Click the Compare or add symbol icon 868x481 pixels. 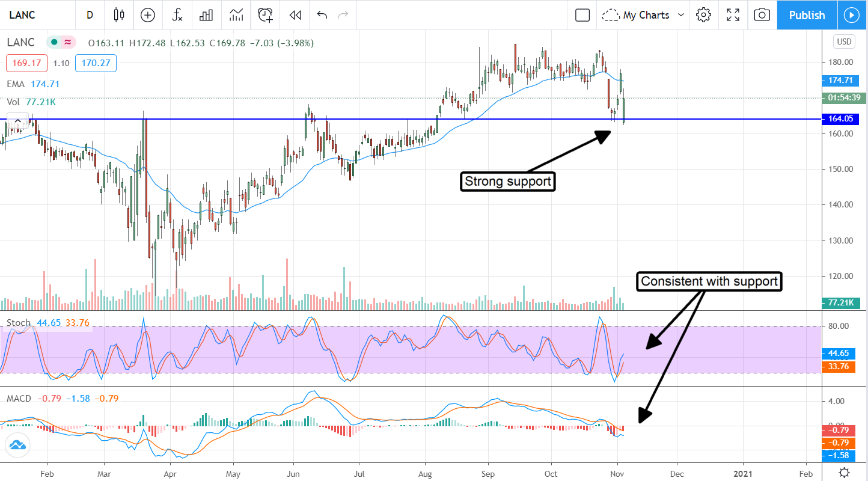[148, 15]
